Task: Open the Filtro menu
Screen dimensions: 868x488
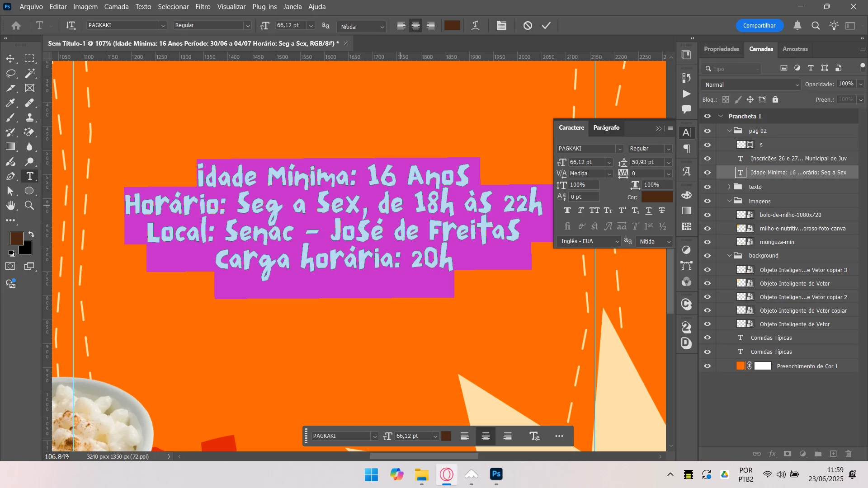Action: (x=203, y=7)
